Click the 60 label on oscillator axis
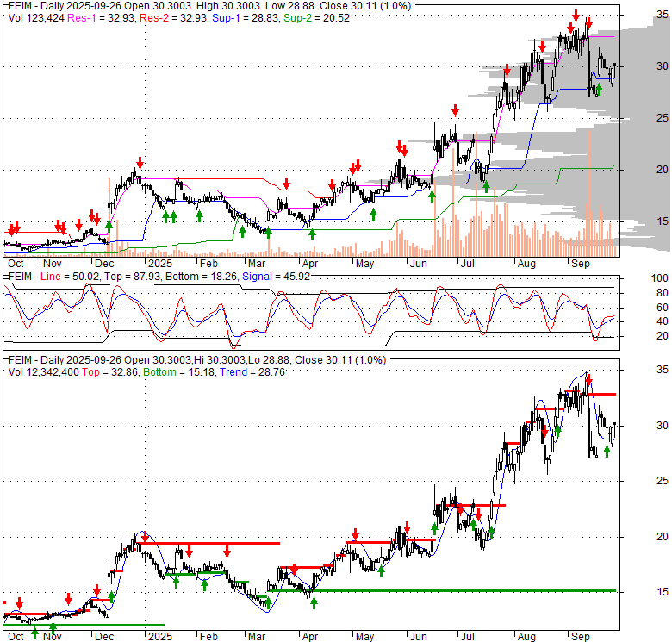The width and height of the screenshot is (672, 642). (x=663, y=308)
